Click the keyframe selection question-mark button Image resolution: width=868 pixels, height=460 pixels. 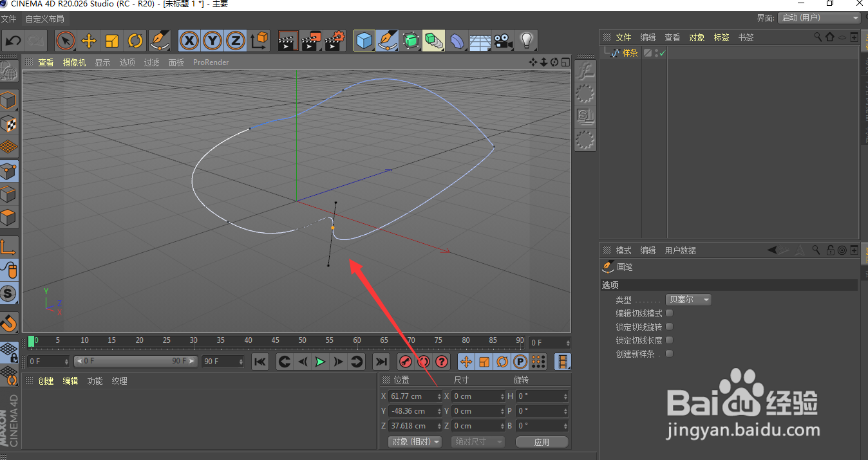[441, 362]
